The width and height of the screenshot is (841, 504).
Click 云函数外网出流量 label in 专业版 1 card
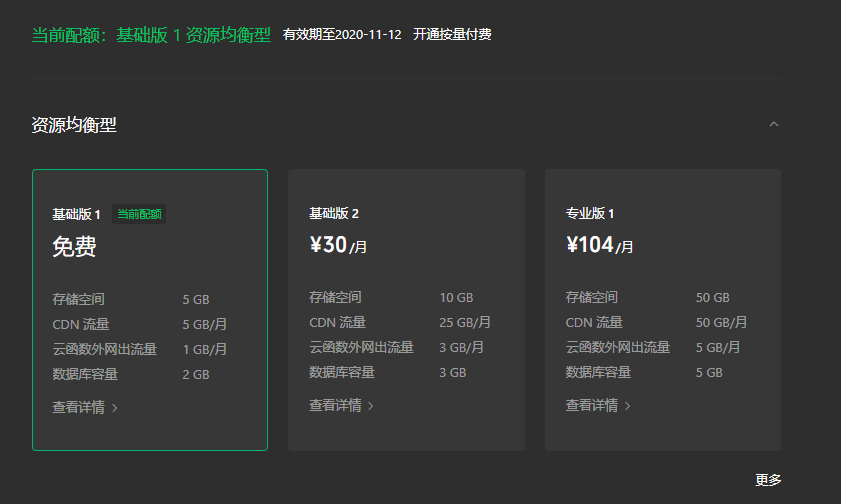(618, 347)
